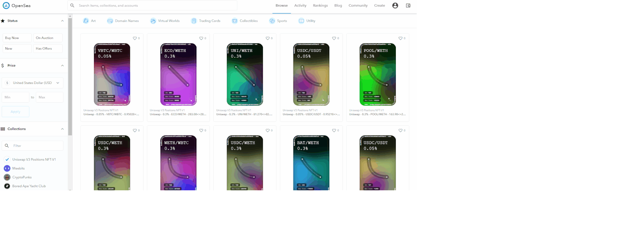Click the Min price input field
The height and width of the screenshot is (246, 644).
click(15, 97)
